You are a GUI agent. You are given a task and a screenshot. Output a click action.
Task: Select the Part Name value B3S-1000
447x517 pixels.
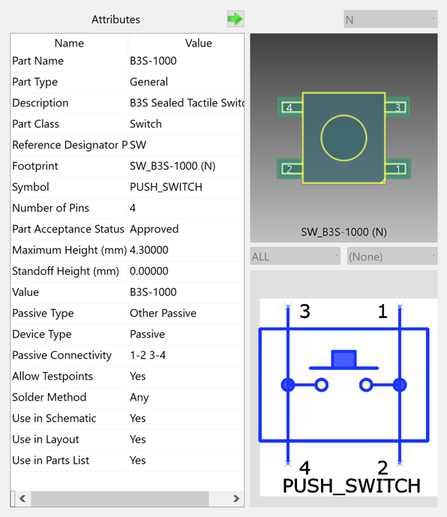pos(153,61)
